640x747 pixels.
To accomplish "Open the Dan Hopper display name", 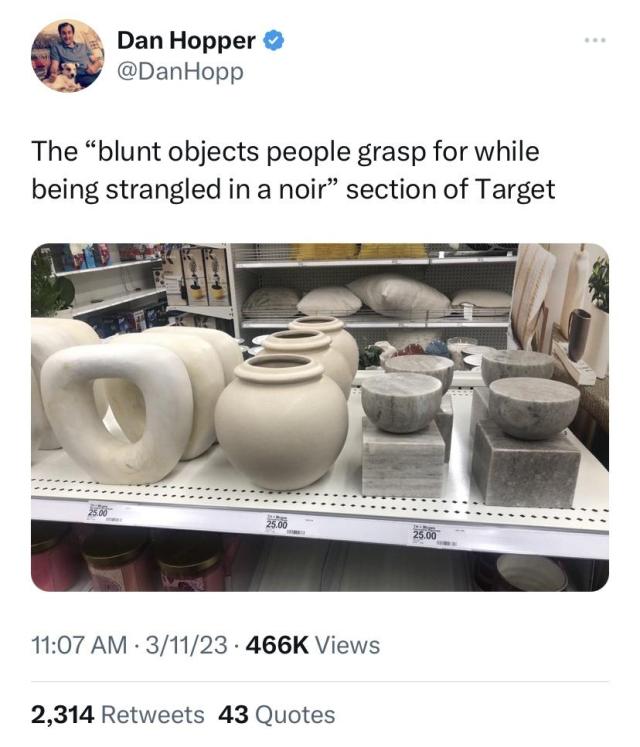I will 186,40.
